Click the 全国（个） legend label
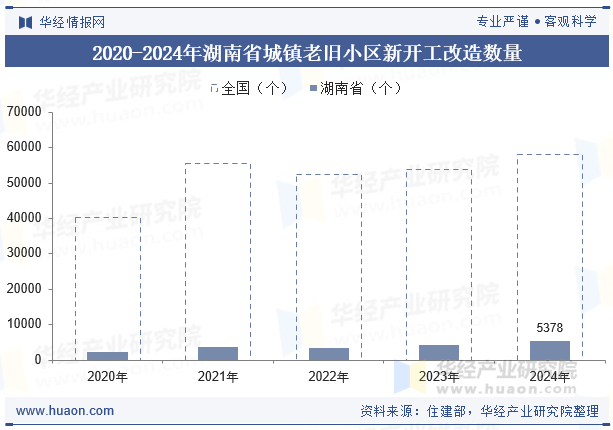Screen dimensions: 613x430 click(255, 88)
